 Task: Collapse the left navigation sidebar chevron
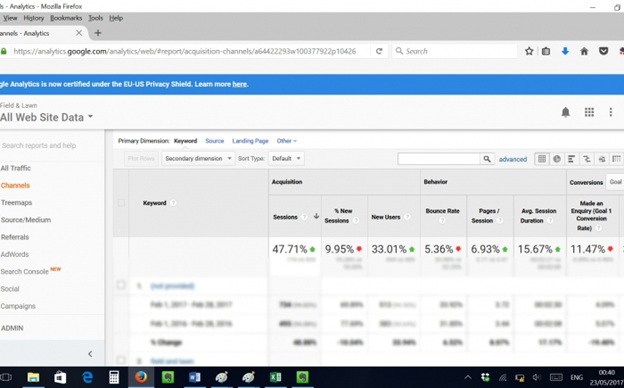point(90,354)
